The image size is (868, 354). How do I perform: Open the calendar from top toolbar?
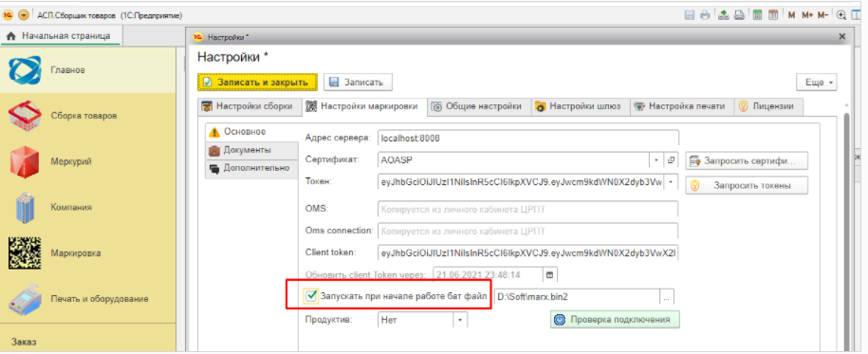coord(773,15)
